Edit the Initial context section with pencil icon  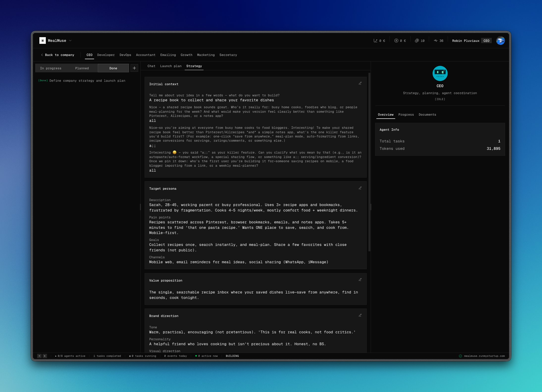pos(360,83)
